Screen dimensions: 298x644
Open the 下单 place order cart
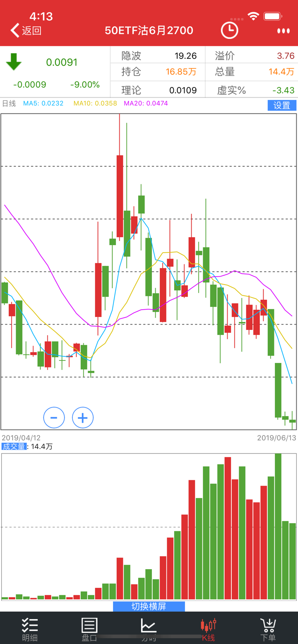pos(268,629)
